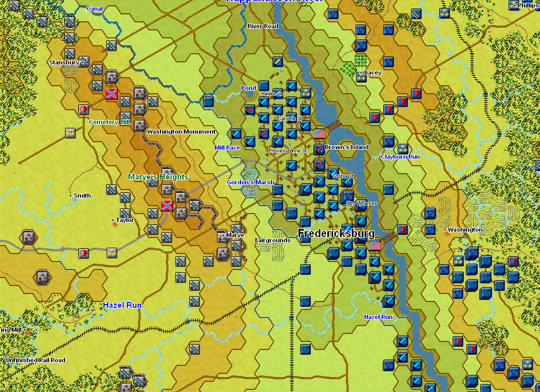Pick the Union stars counter beside Lacey
Viewport: 540px width, 392px height.
(361, 77)
